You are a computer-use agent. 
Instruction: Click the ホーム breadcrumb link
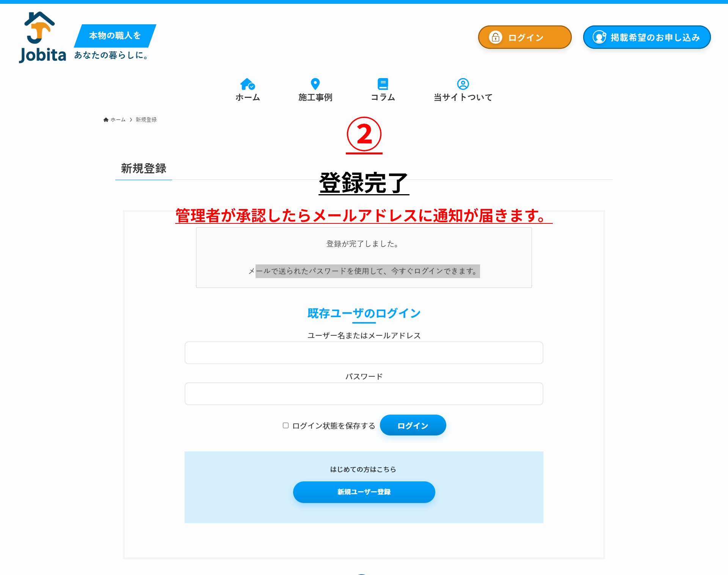[x=118, y=120]
